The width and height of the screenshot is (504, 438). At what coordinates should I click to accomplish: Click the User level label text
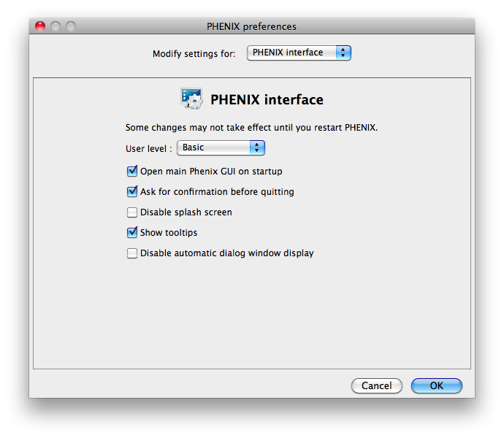pos(149,148)
